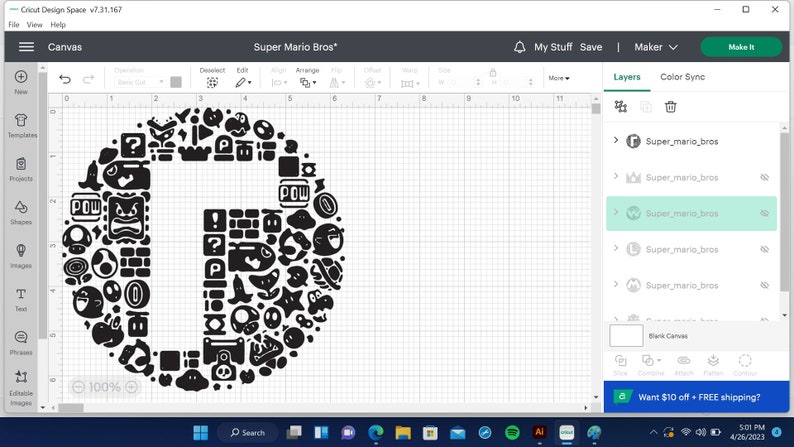Switch to the Color Sync tab
Viewport: 794px width, 447px height.
pos(683,77)
